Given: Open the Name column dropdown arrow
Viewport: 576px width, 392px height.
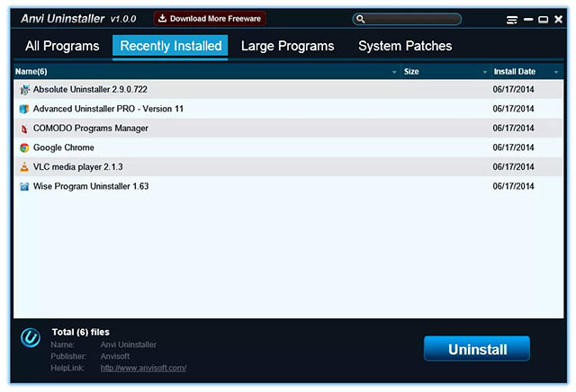Looking at the screenshot, I should (394, 72).
